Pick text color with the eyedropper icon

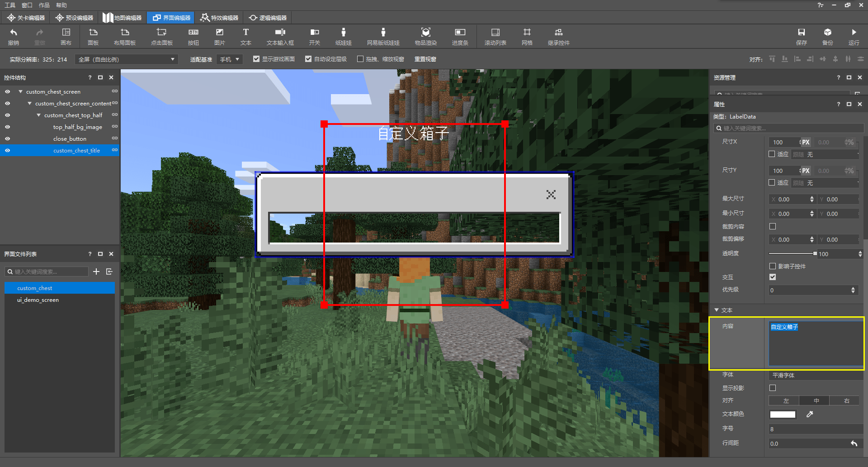point(810,414)
